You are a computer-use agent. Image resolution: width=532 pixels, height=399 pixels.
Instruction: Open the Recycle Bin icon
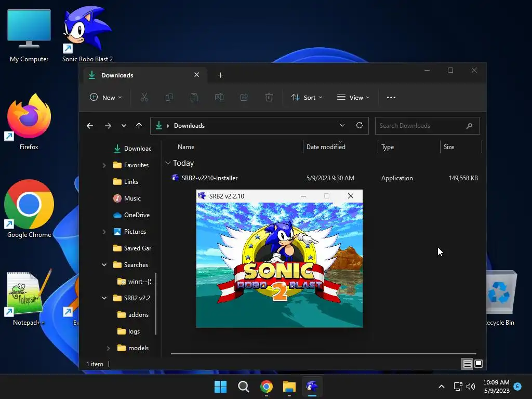[x=501, y=298]
